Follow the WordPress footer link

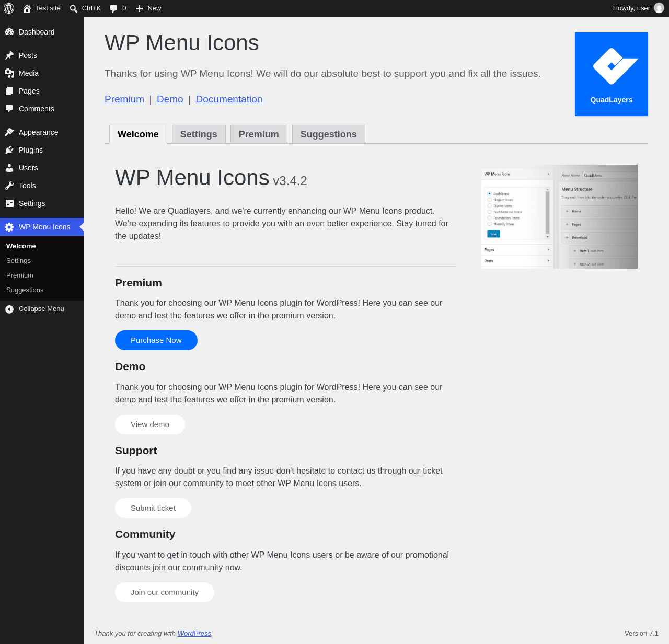[194, 634]
